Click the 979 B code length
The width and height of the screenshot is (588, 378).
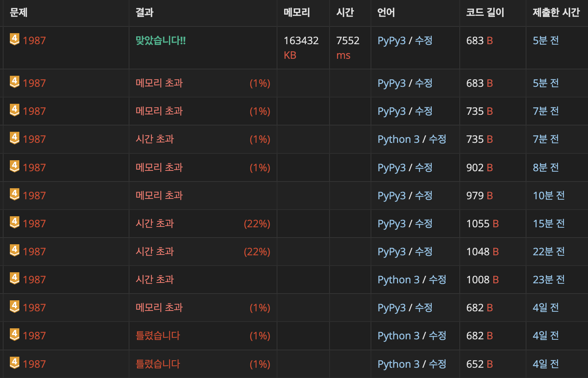479,196
